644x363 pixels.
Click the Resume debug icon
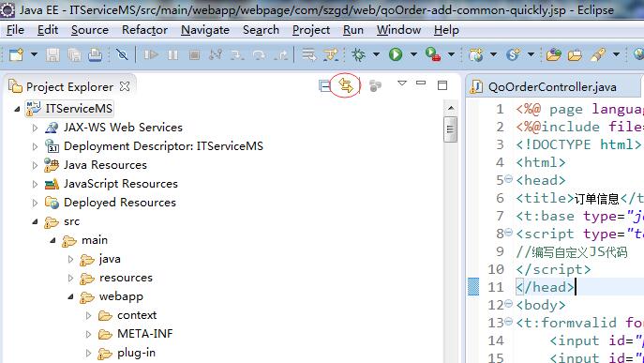(151, 54)
